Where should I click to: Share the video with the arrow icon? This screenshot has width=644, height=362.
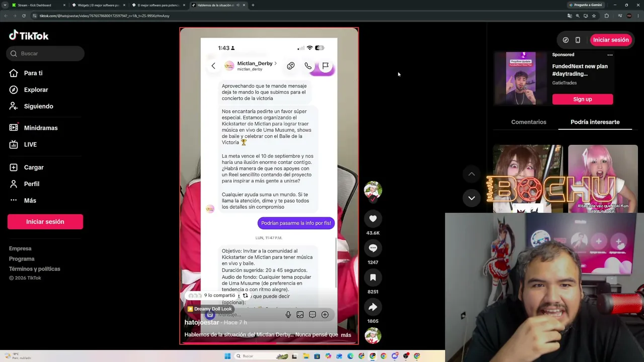373,307
